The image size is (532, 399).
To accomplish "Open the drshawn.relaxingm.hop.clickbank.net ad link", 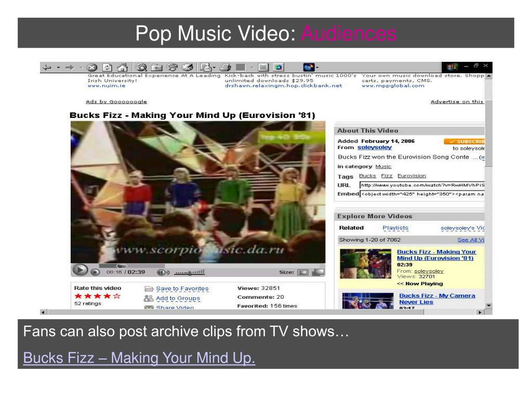I will coord(283,86).
